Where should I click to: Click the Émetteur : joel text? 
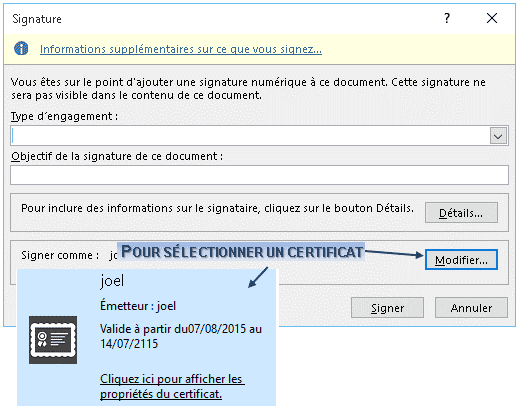click(138, 306)
